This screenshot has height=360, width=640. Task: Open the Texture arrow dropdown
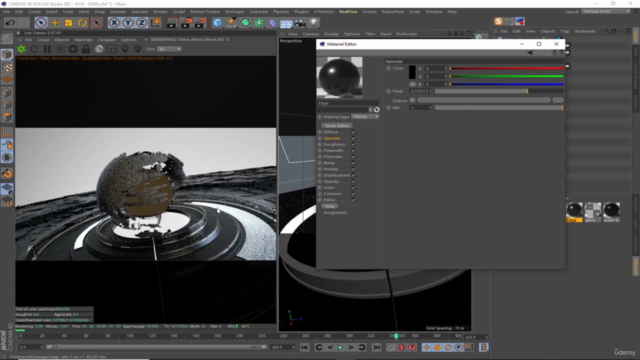tap(412, 100)
